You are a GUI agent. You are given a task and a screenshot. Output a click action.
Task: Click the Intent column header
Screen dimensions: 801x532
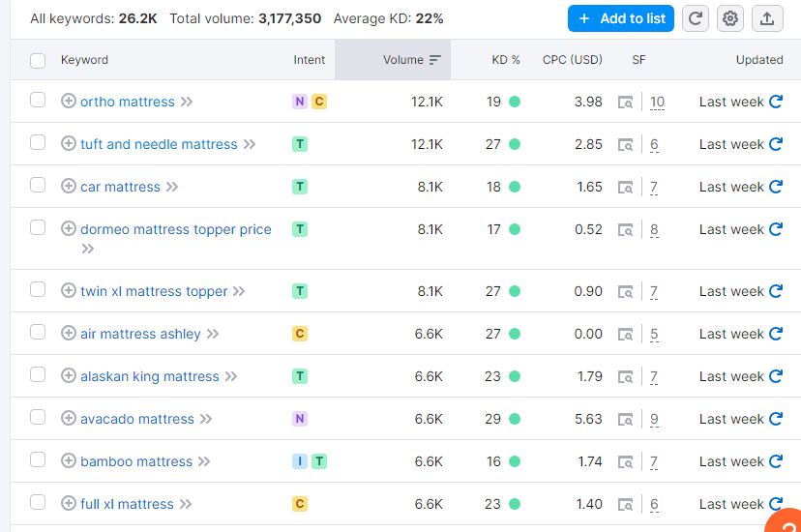pyautogui.click(x=309, y=60)
